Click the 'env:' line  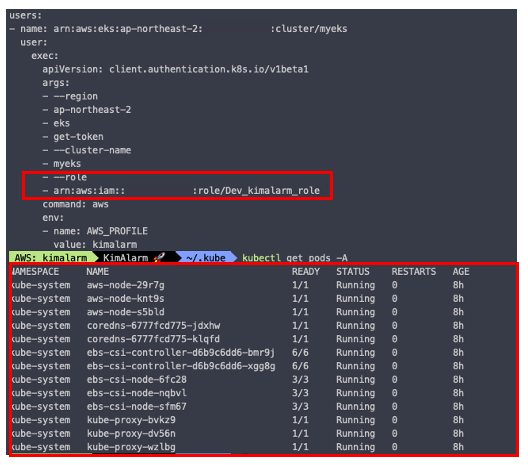point(53,218)
